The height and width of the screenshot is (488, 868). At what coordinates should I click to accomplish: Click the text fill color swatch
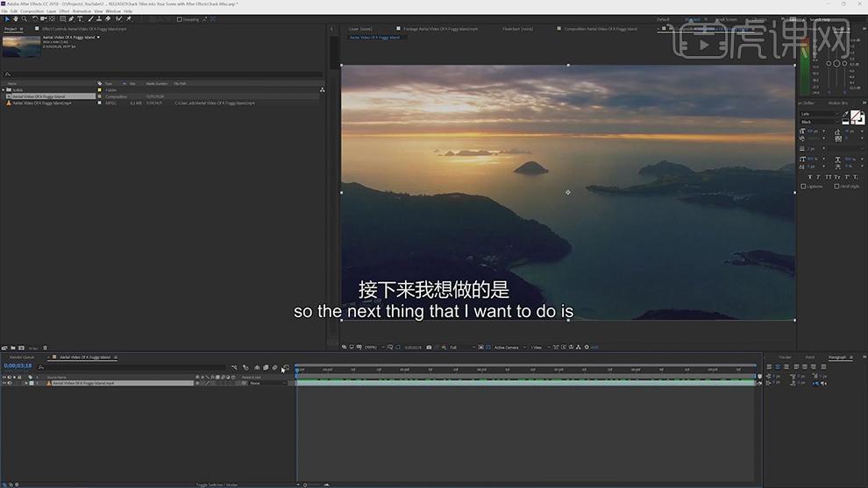856,117
